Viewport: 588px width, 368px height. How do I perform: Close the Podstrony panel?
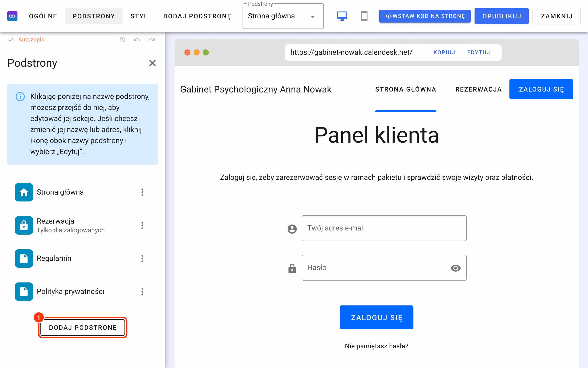152,63
